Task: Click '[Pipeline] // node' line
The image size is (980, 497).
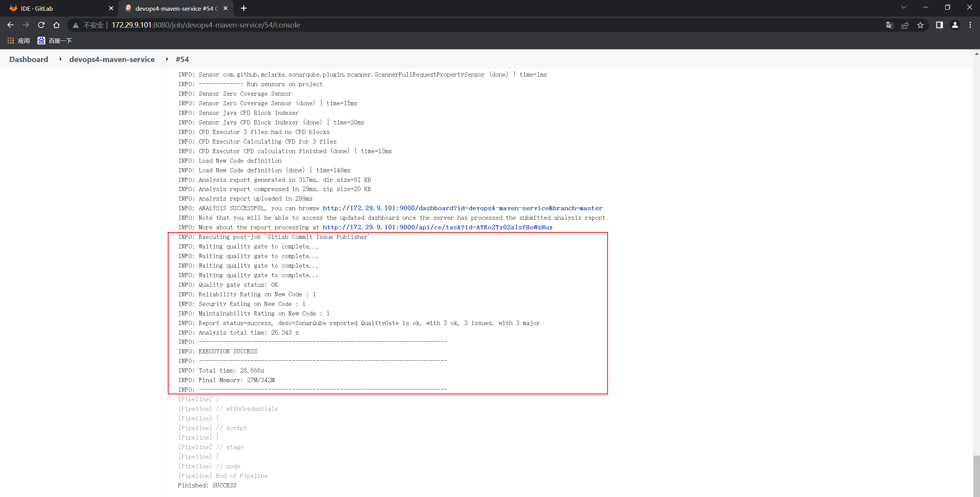Action: [209, 466]
